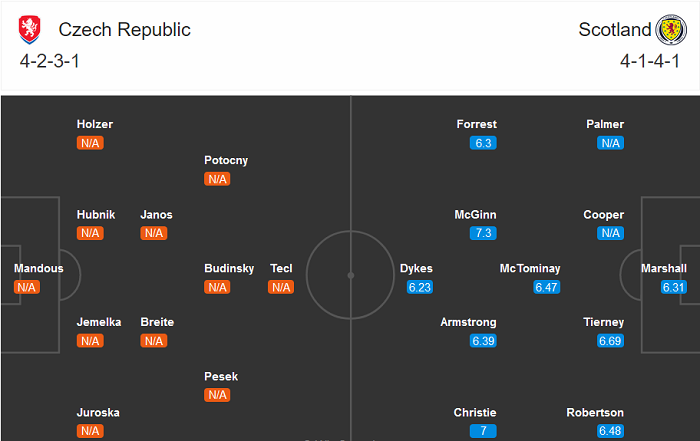Image resolution: width=700 pixels, height=441 pixels.
Task: Select player Tierney's 6.69 rating badge
Action: (610, 341)
